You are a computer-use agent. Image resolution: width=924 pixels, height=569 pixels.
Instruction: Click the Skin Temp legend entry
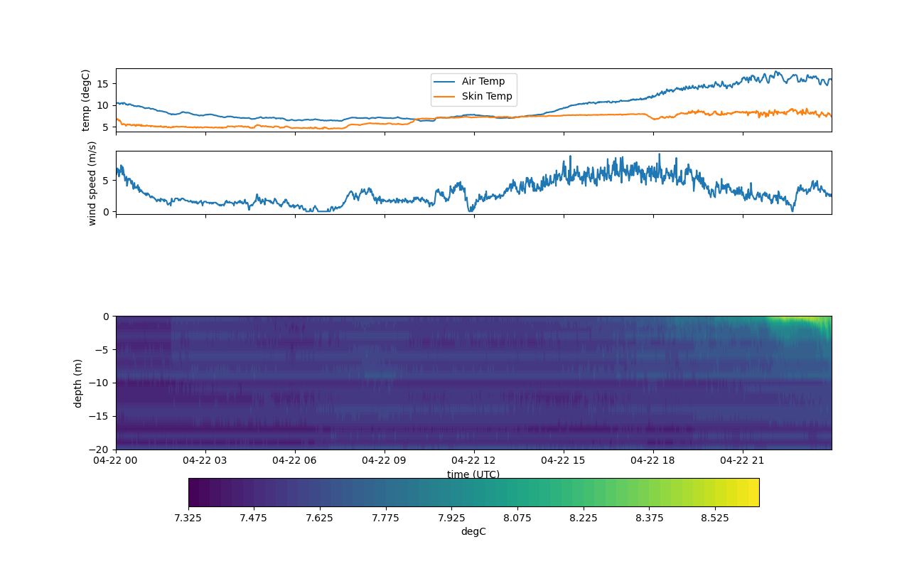pos(486,97)
